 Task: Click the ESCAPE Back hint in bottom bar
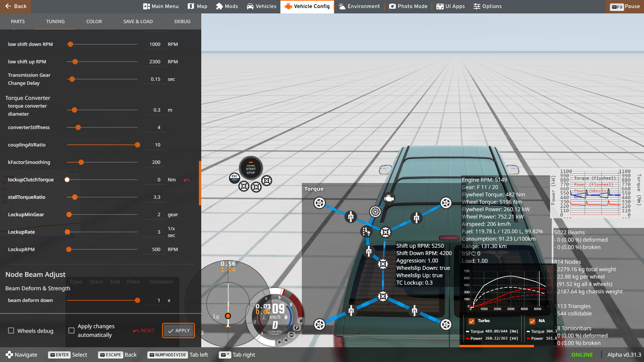117,355
